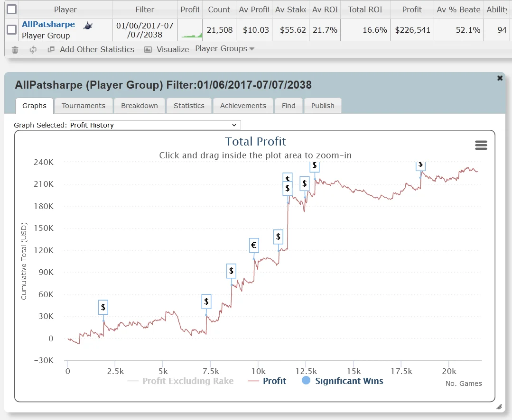The image size is (512, 420).
Task: Tick the AllPatsharpe row checkbox
Action: click(11, 30)
